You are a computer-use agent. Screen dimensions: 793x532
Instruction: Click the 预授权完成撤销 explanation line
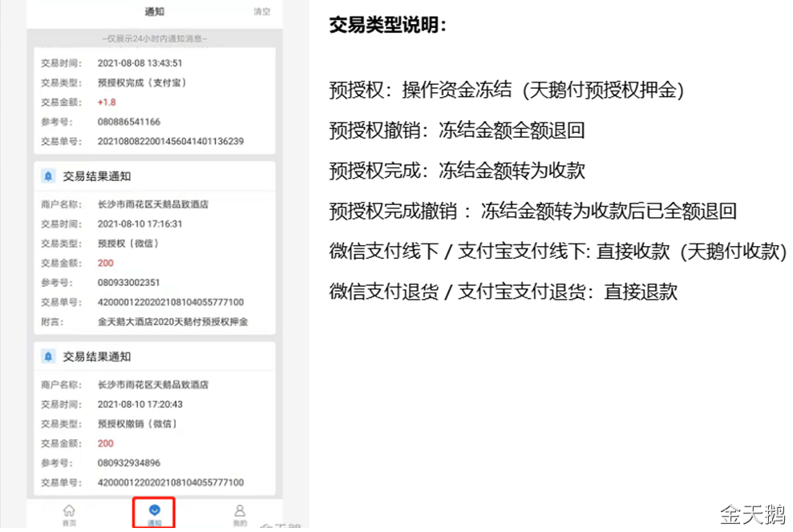click(532, 212)
